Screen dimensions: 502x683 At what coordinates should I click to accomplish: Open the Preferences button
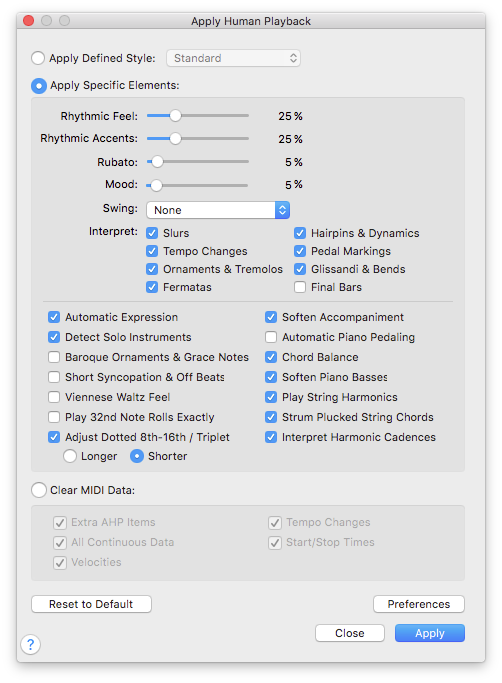coord(419,604)
